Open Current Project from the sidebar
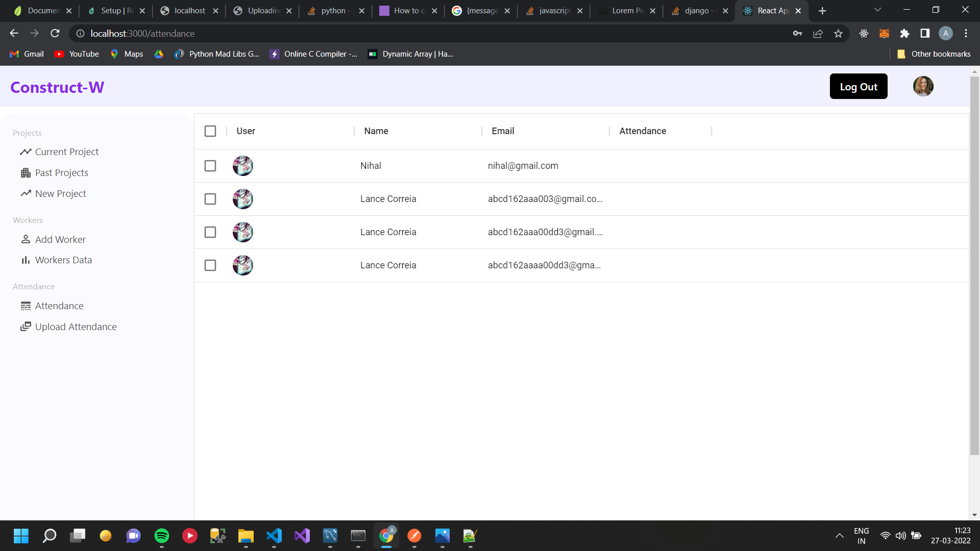Viewport: 980px width, 551px height. [x=67, y=152]
